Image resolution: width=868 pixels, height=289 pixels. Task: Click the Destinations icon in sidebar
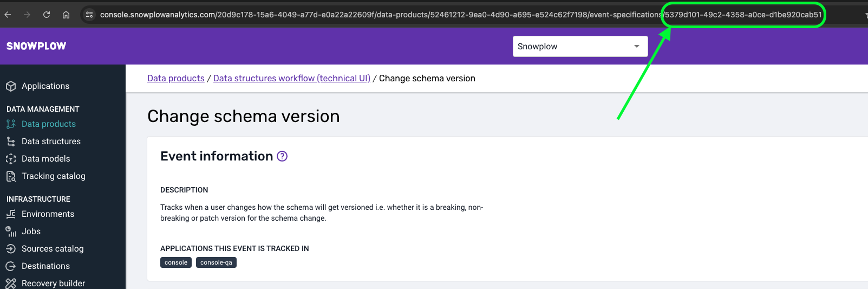tap(11, 266)
